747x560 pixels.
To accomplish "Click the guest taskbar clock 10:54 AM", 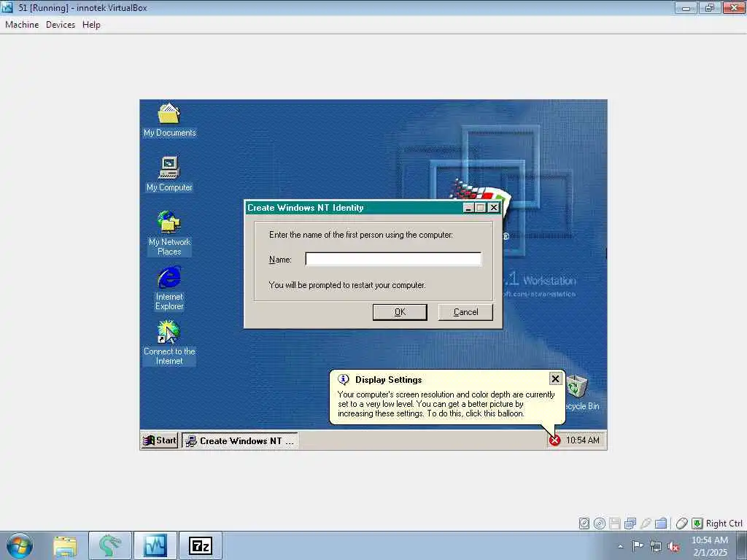I will (x=583, y=440).
